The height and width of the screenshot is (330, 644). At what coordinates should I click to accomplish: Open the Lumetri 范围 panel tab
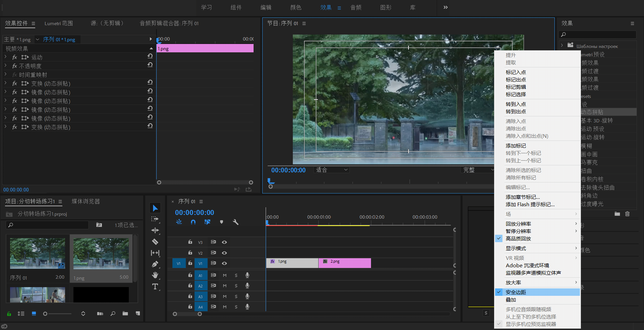[x=59, y=23]
